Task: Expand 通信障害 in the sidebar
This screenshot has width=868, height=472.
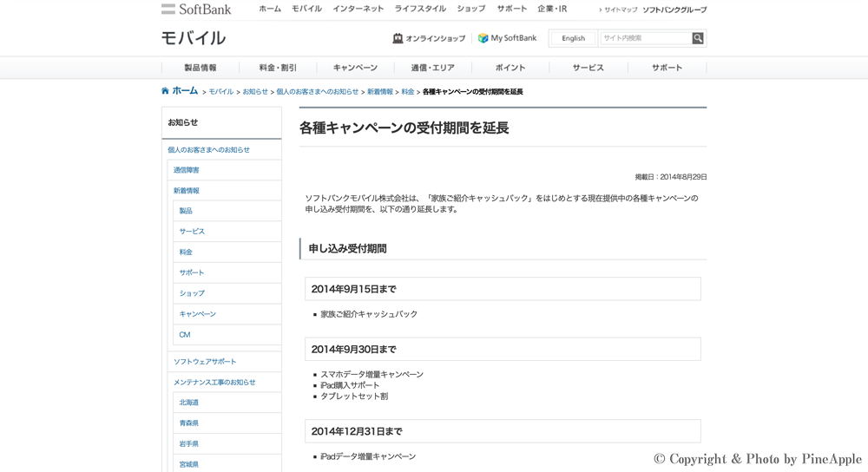Action: [187, 170]
